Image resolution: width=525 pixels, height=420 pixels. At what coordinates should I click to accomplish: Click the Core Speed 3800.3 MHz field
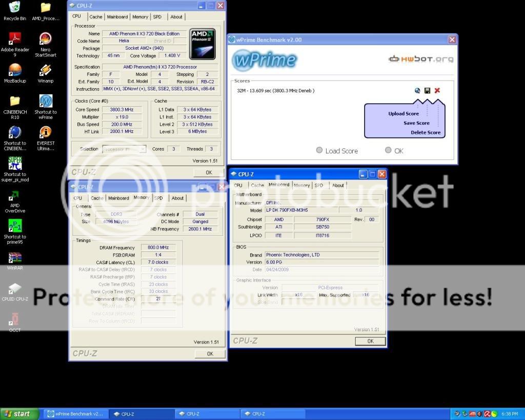(122, 110)
